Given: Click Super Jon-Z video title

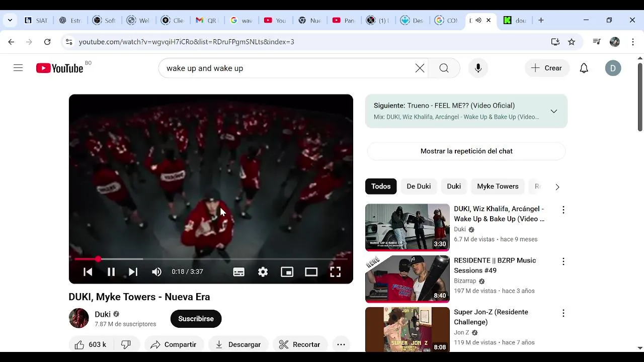Looking at the screenshot, I should [x=491, y=317].
